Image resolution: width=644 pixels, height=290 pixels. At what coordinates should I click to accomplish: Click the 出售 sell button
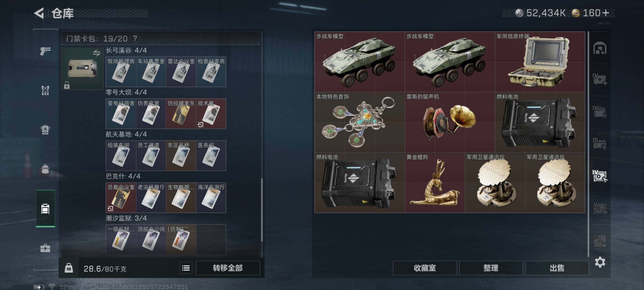click(x=557, y=268)
